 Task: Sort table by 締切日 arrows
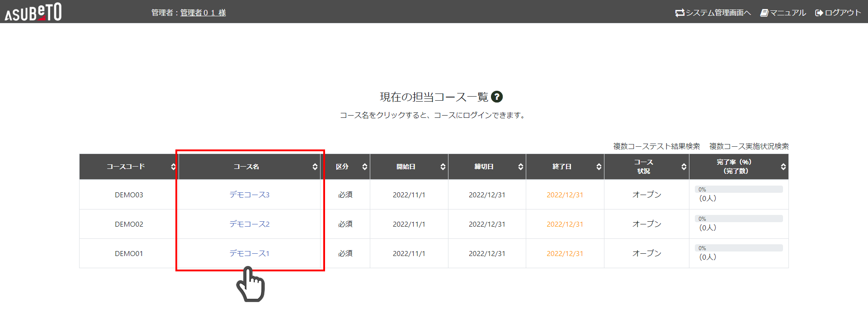520,167
